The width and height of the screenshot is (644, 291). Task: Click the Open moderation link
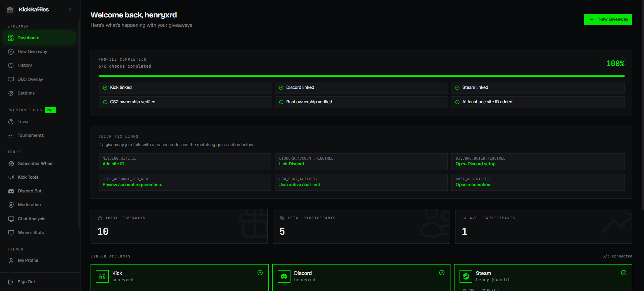(x=473, y=185)
